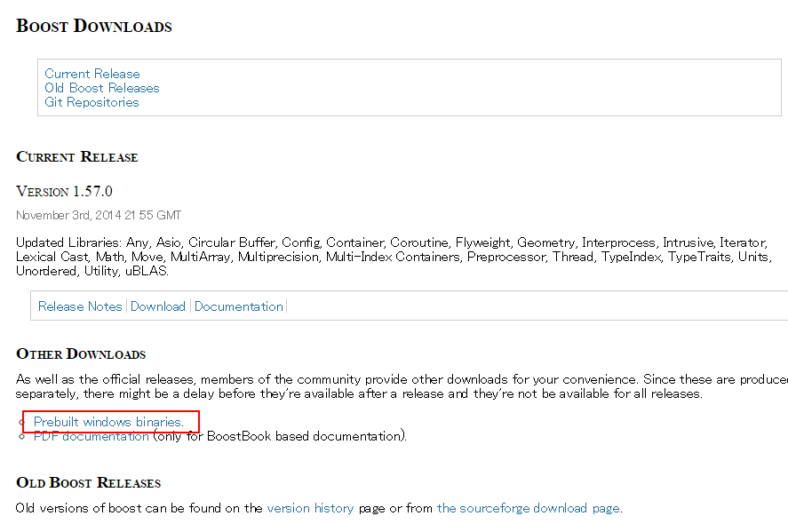Viewport: 788px width, 532px height.
Task: Click the 'As well as the official releases' paragraph
Action: pyautogui.click(x=402, y=386)
